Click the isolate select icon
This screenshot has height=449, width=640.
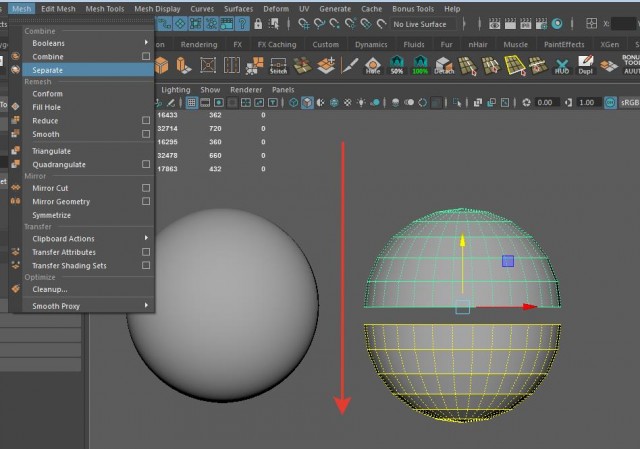pos(457,102)
